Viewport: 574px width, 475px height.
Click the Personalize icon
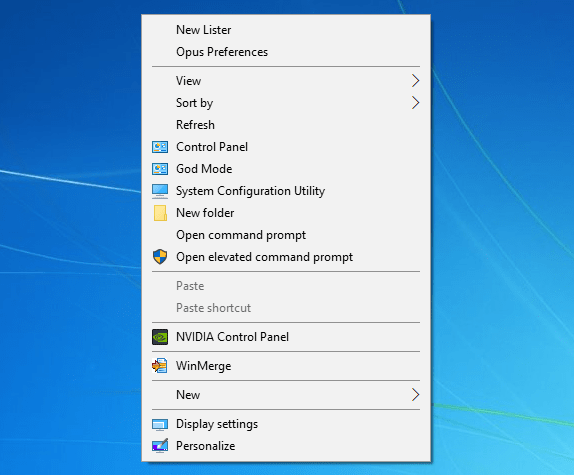click(160, 446)
